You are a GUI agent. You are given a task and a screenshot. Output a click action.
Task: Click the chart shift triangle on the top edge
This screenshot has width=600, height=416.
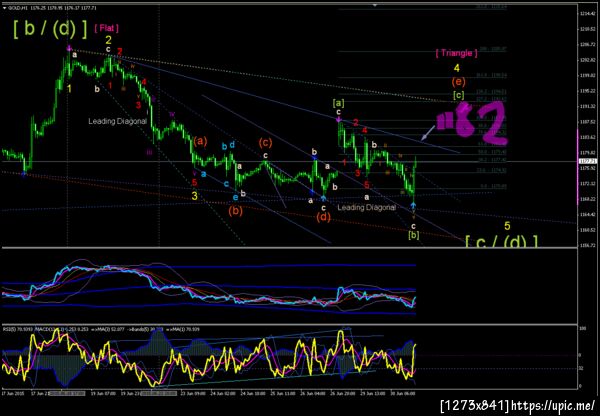pyautogui.click(x=375, y=5)
